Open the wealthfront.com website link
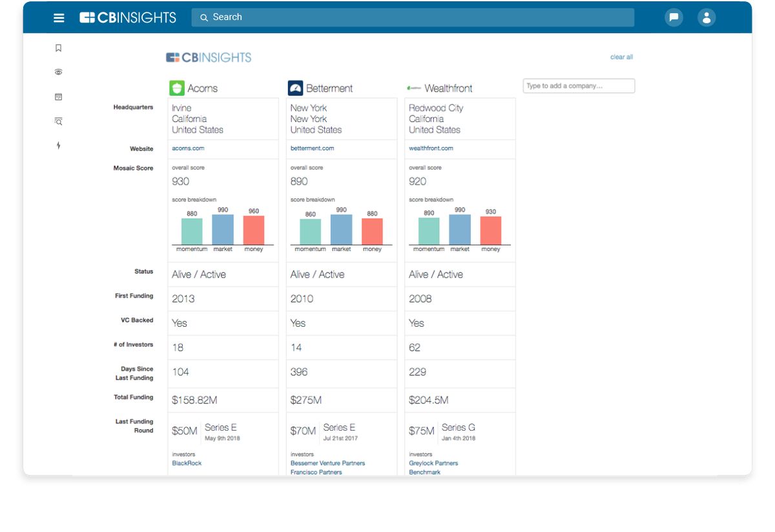The width and height of the screenshot is (775, 532). tap(431, 148)
